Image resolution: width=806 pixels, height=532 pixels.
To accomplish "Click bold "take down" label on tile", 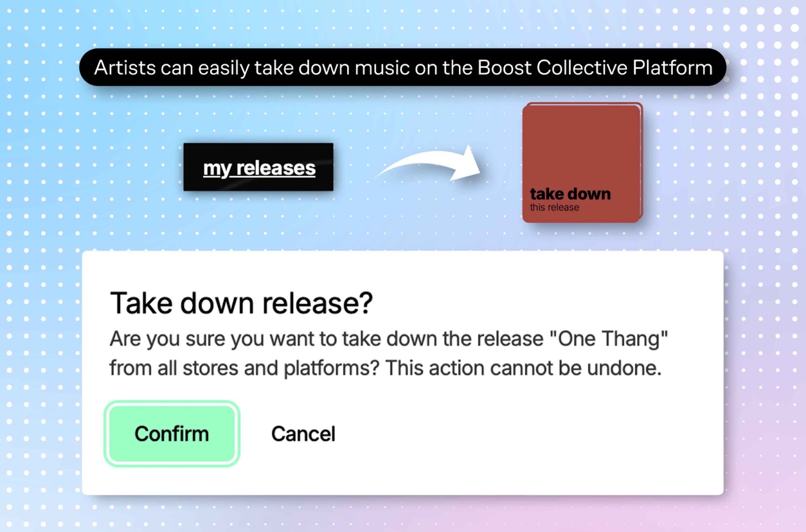I will tap(570, 194).
